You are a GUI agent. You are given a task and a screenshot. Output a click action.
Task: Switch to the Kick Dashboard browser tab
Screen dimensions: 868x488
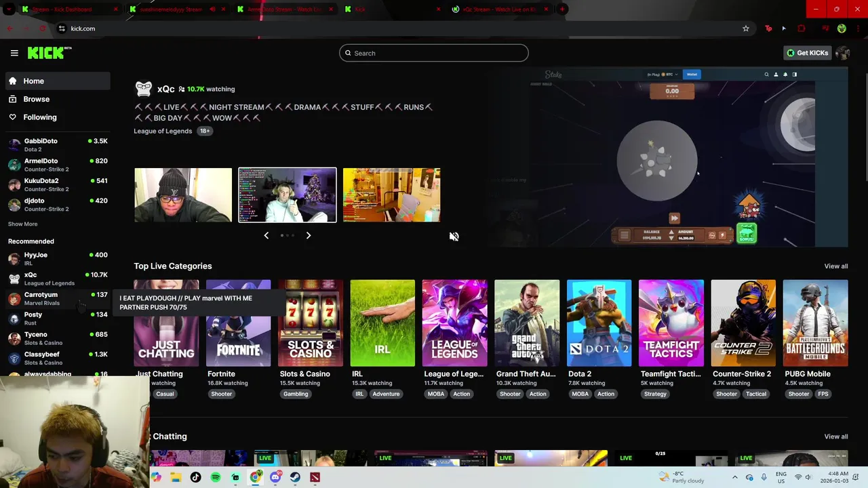68,9
